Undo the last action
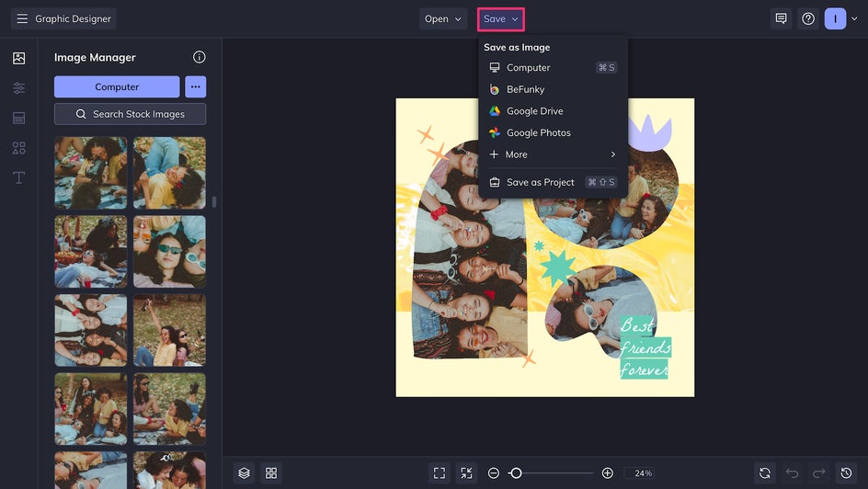This screenshot has height=489, width=868. pyautogui.click(x=793, y=473)
